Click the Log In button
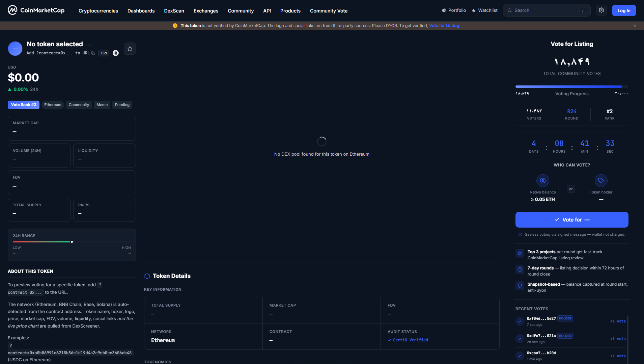Screen dimensions: 644x364 tap(624, 10)
